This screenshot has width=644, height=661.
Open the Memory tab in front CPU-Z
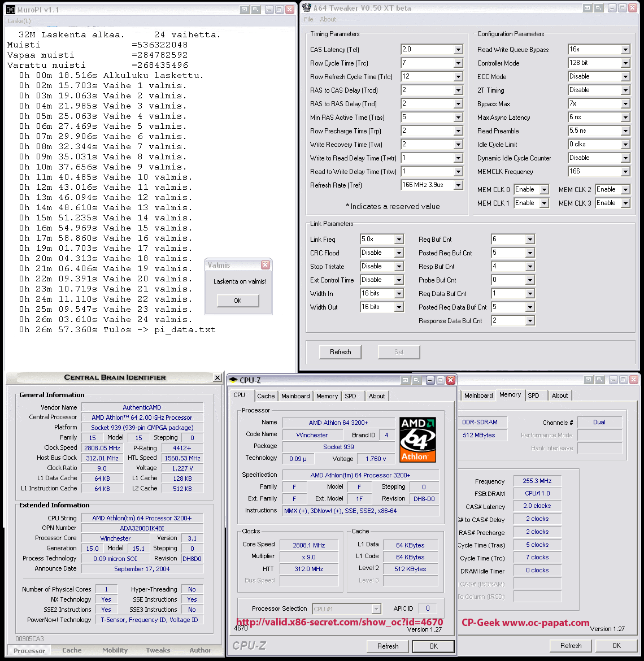pyautogui.click(x=327, y=396)
